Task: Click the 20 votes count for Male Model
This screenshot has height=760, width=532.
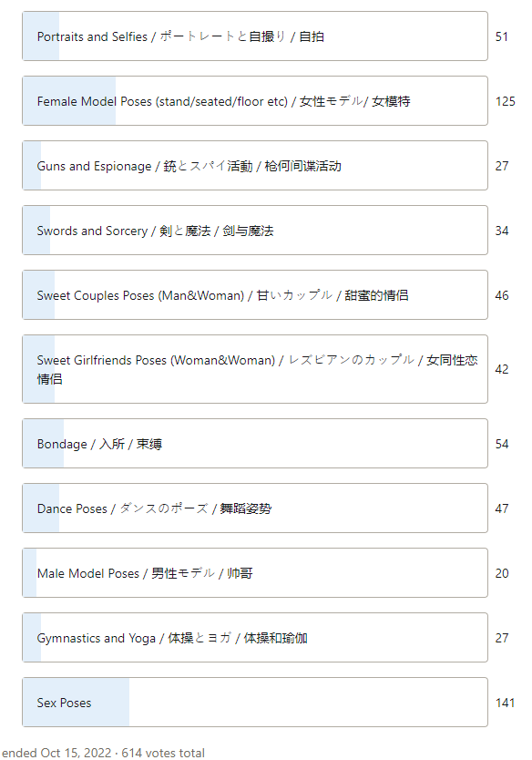Action: pyautogui.click(x=501, y=573)
